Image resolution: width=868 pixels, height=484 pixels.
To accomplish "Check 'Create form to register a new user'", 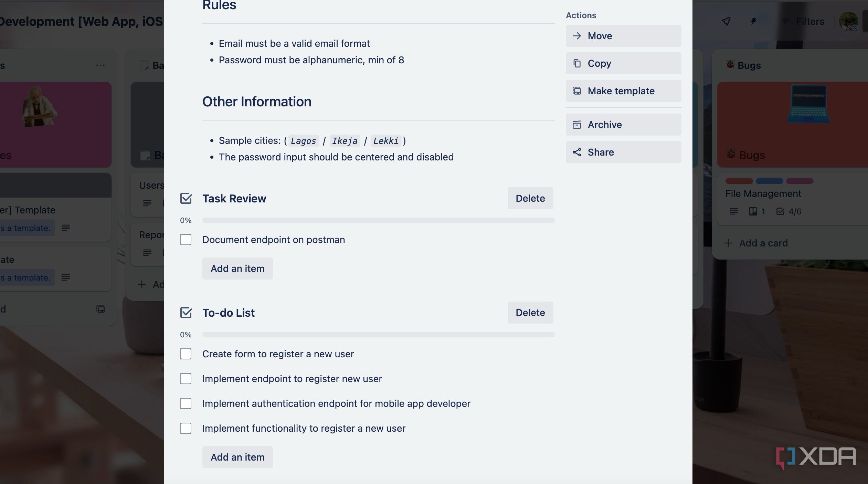I will 186,354.
